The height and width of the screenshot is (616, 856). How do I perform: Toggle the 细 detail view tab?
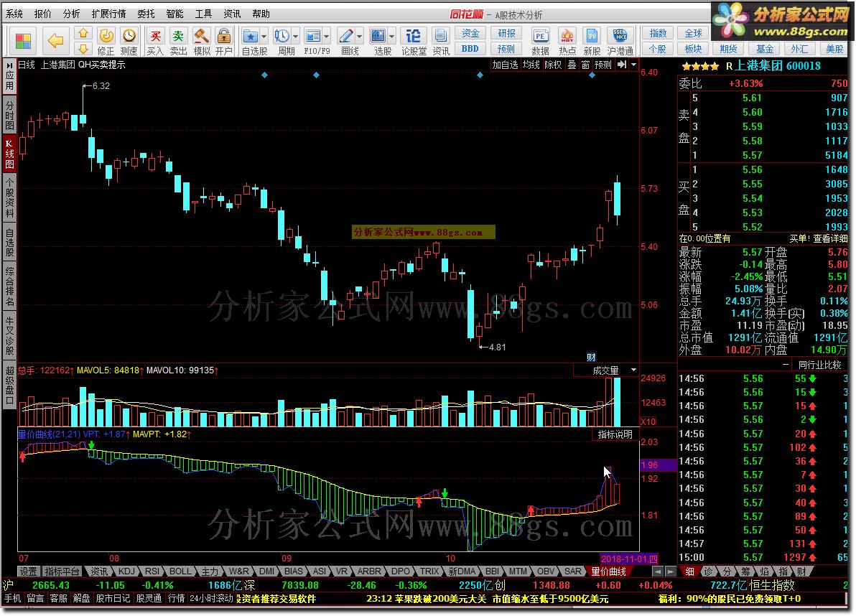690,571
